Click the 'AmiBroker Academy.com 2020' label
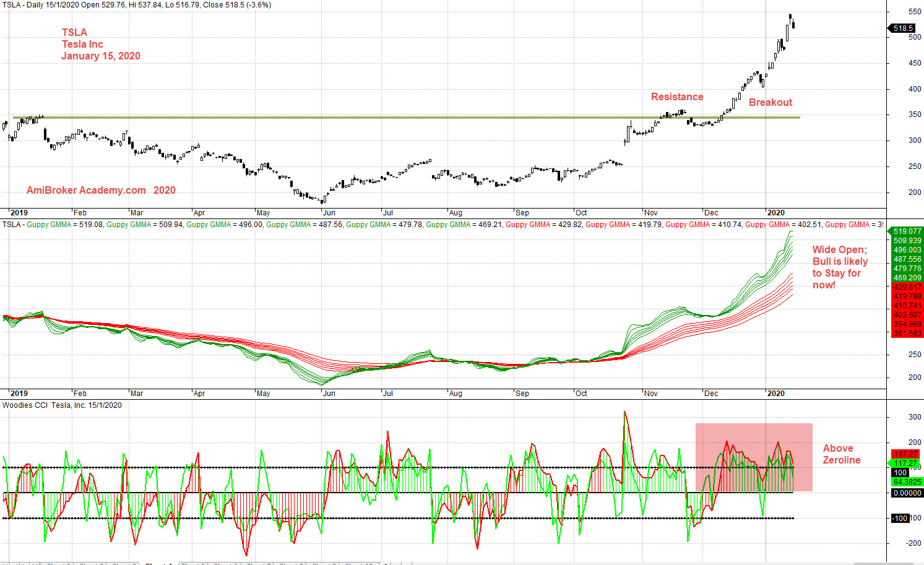 point(101,190)
